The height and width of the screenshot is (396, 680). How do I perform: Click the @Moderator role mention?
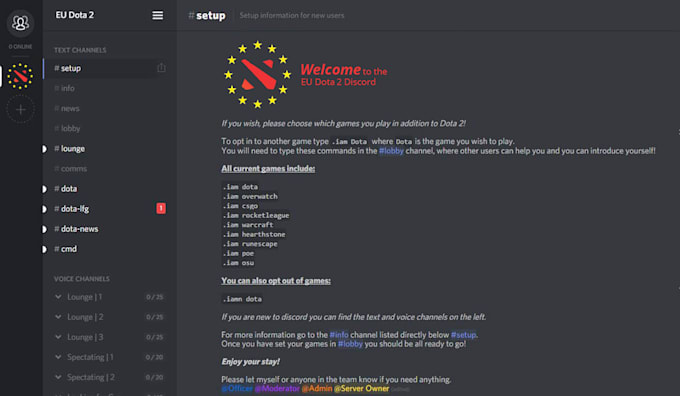[x=277, y=388]
